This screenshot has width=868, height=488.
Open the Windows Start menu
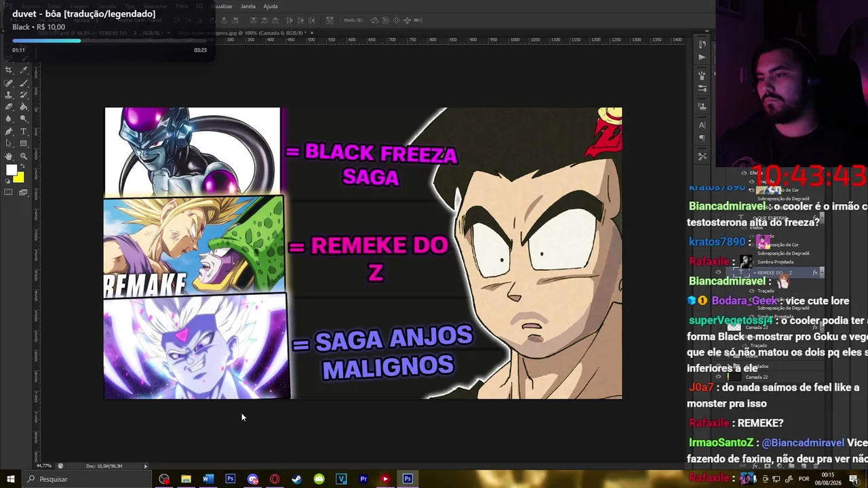pos(11,479)
